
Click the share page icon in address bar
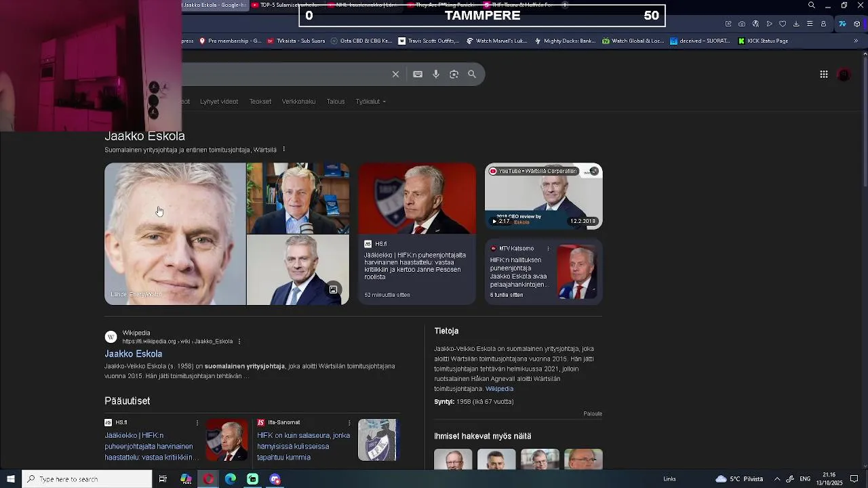click(728, 24)
